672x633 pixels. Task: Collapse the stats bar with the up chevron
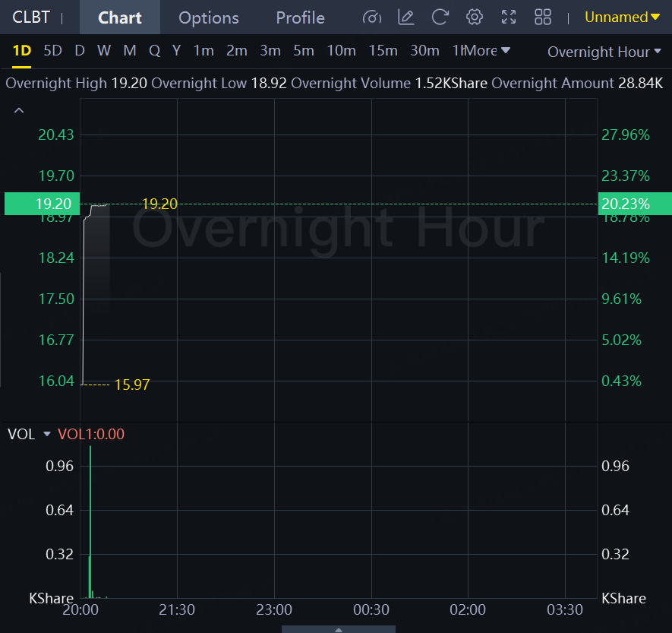pyautogui.click(x=19, y=111)
